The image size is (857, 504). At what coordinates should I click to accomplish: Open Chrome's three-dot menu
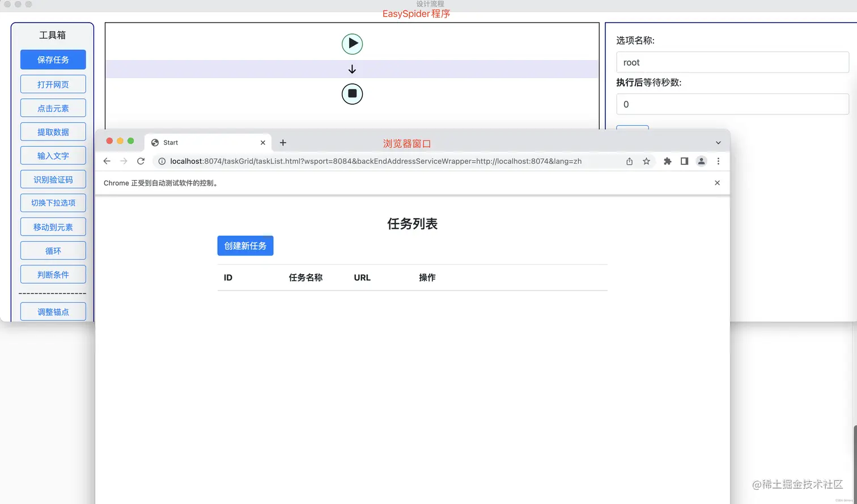click(718, 161)
